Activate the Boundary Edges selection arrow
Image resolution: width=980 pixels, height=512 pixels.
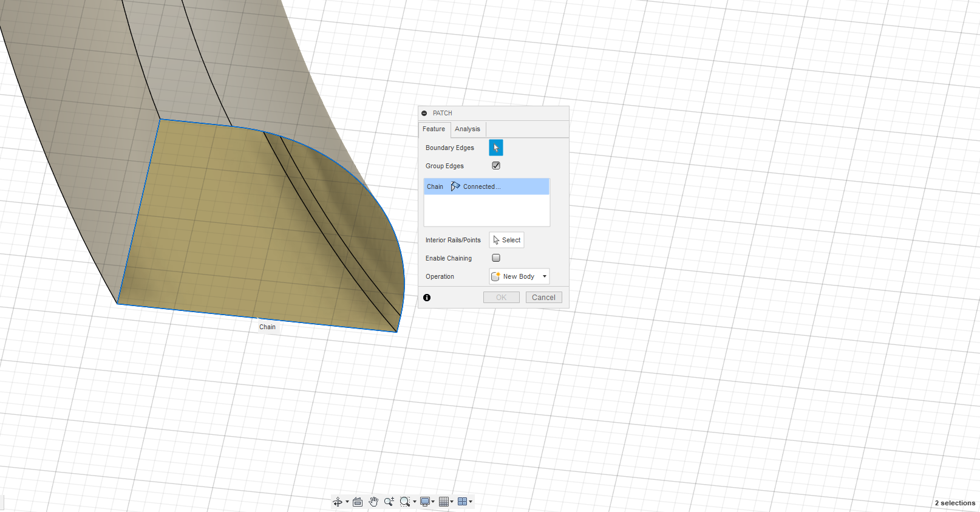496,148
